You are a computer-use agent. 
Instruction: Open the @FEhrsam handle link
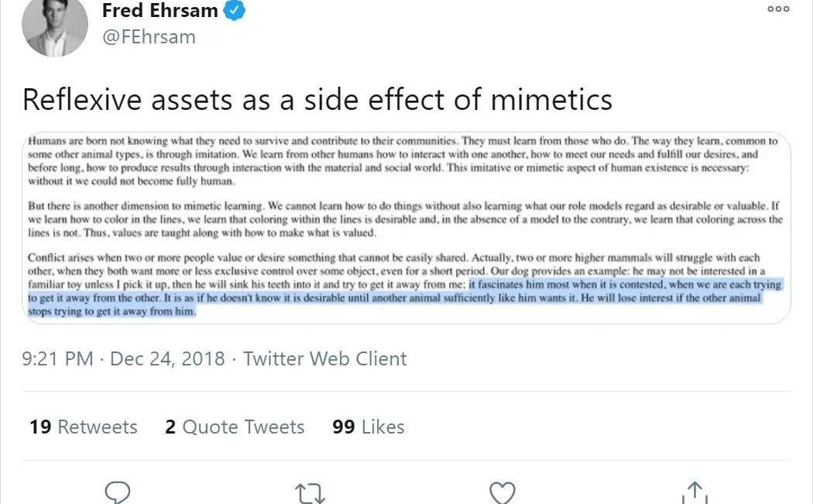coord(149,37)
